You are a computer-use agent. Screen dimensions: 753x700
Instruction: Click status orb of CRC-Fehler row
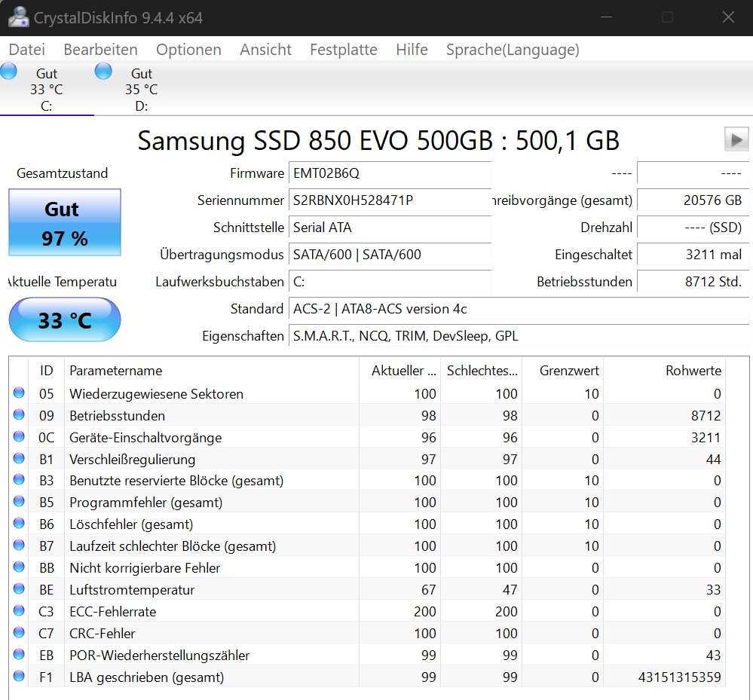point(19,632)
